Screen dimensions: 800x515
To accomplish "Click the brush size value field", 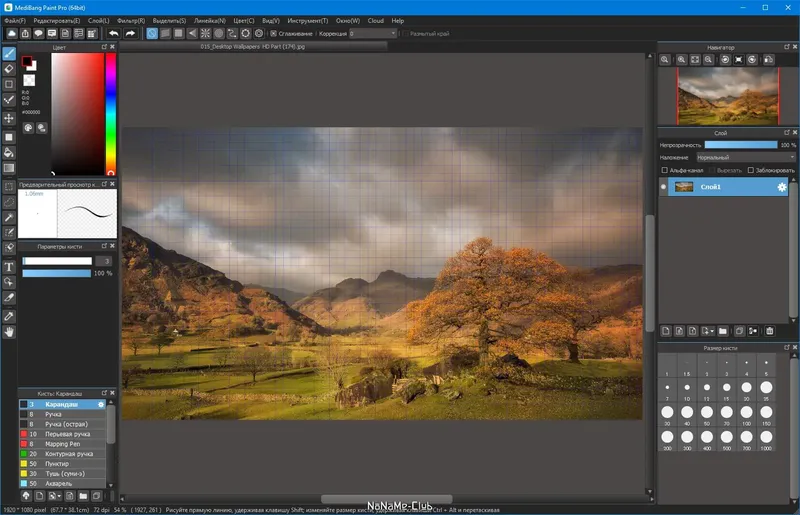I will pyautogui.click(x=104, y=261).
